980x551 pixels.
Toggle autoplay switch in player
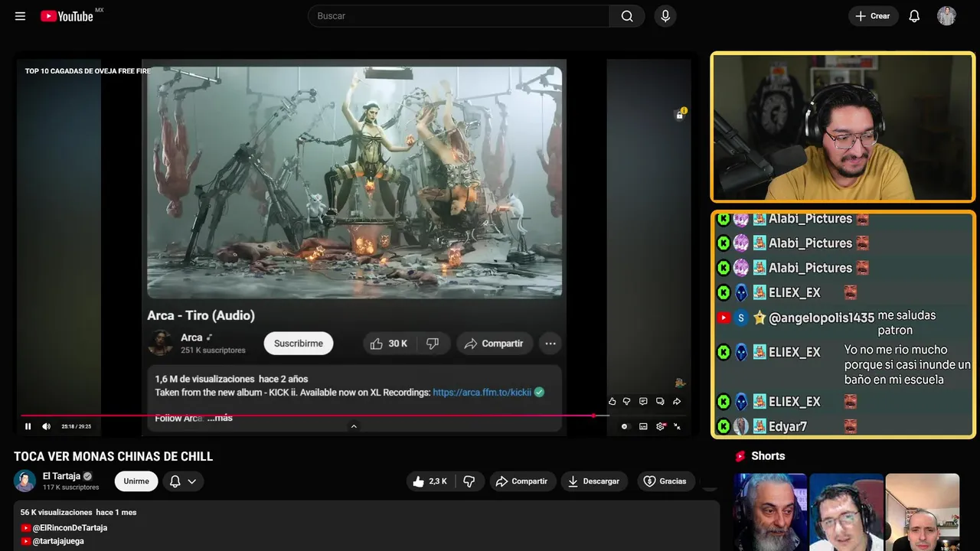[625, 426]
